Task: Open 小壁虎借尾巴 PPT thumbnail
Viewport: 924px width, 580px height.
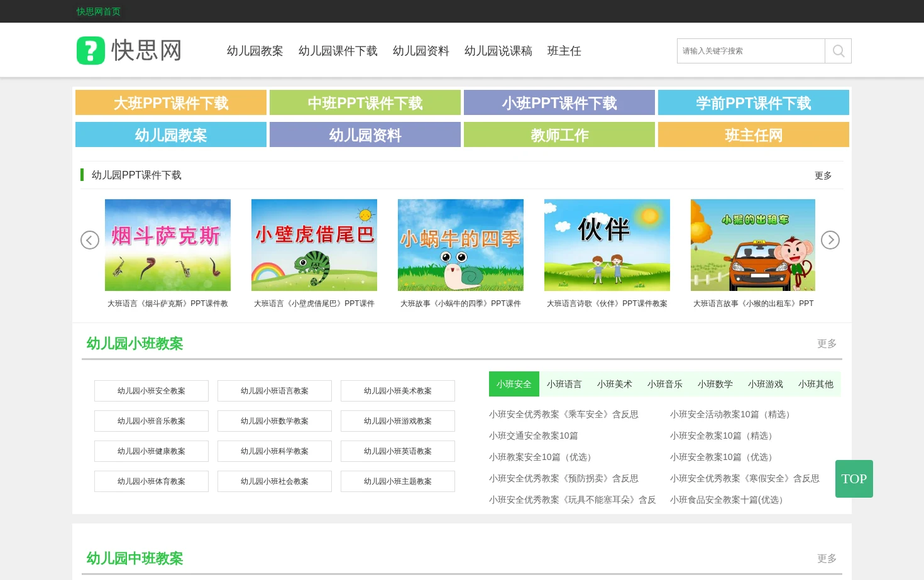Action: [314, 245]
